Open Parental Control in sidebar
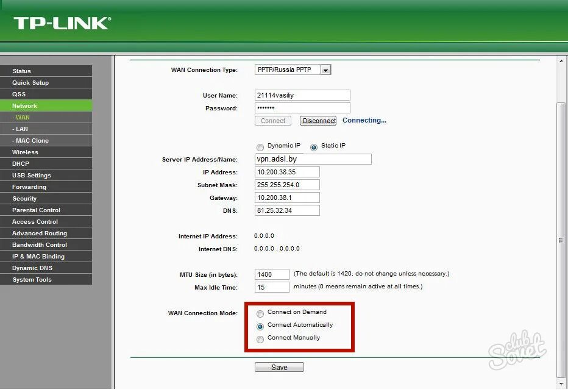This screenshot has height=392, width=568. pyautogui.click(x=46, y=210)
